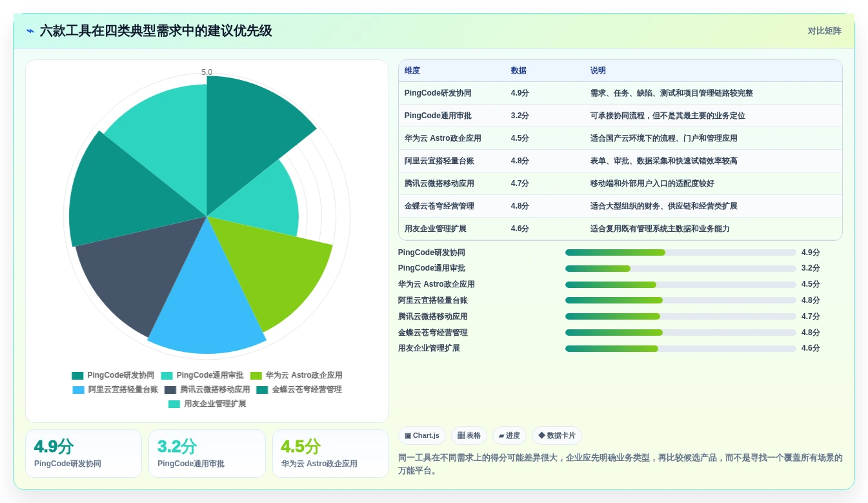Click the 数据 column header

(x=518, y=71)
